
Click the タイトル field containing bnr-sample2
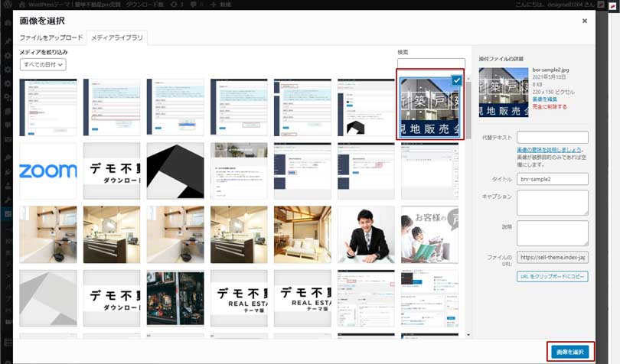point(552,179)
